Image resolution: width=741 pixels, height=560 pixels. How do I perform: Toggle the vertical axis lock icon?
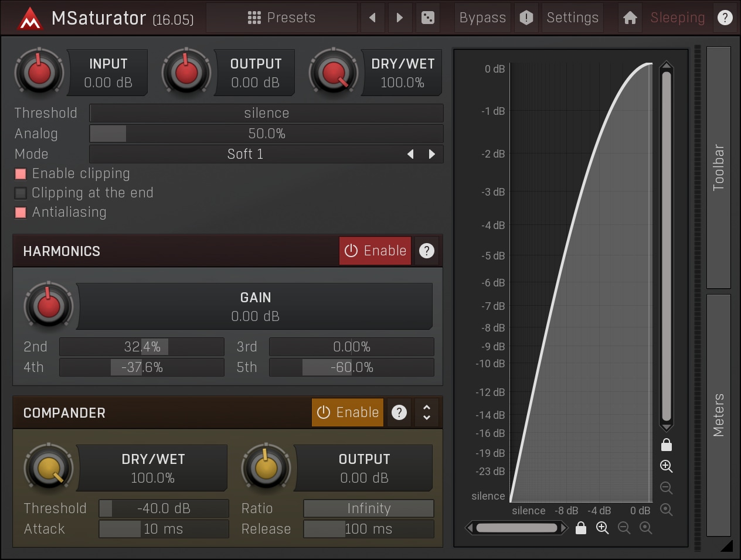[667, 445]
